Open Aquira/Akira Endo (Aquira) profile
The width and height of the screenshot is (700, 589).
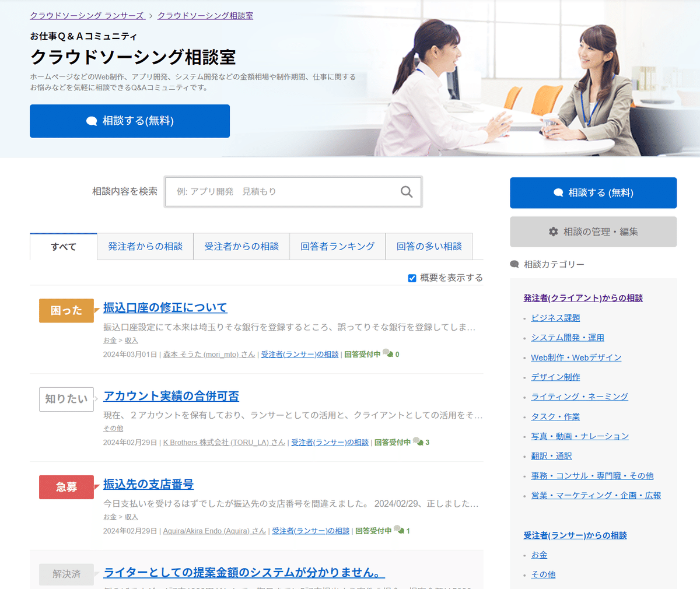[214, 531]
